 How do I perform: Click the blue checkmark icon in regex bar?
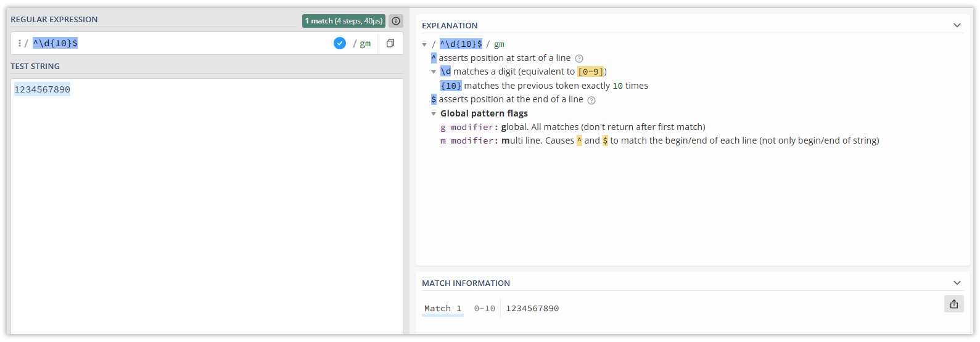click(340, 43)
